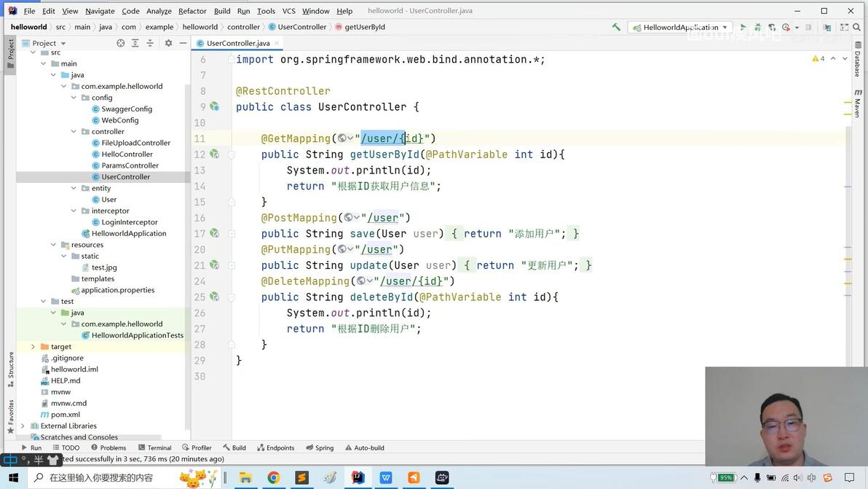Image resolution: width=868 pixels, height=489 pixels.
Task: Collapse all in Project panel
Action: 150,43
